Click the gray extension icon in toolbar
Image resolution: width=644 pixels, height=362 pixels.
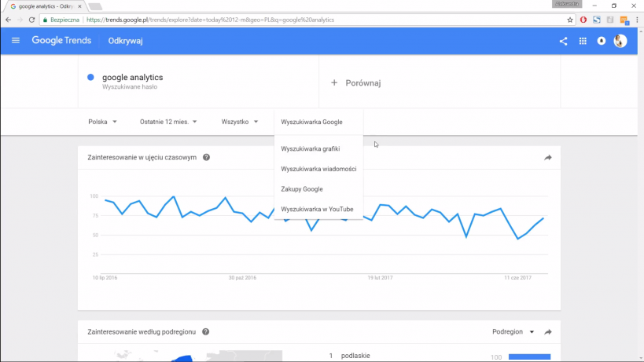point(610,20)
